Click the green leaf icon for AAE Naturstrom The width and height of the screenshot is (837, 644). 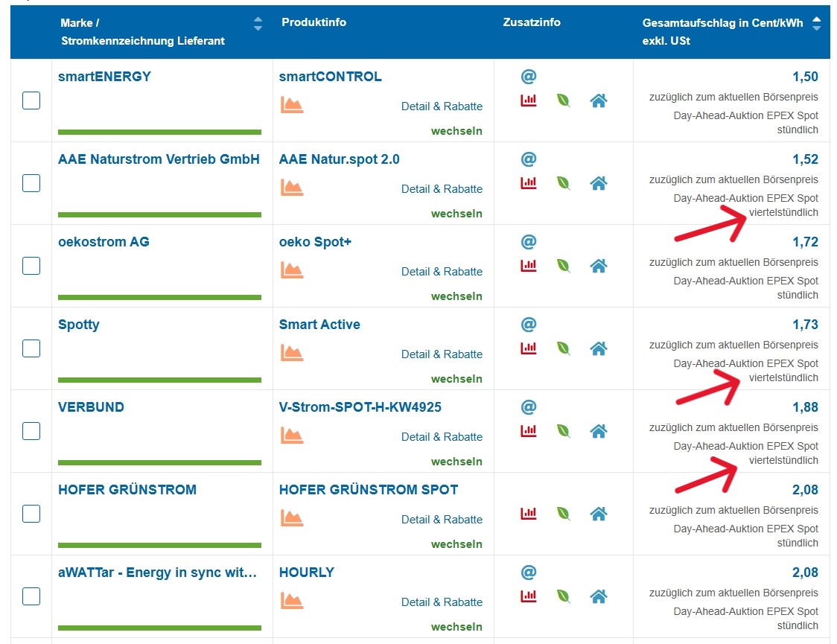pos(563,183)
